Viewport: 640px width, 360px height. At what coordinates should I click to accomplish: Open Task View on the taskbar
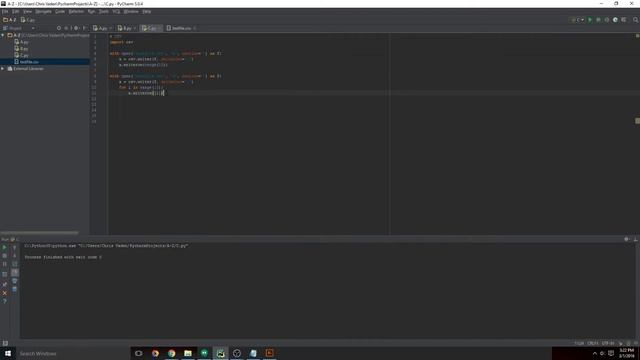click(x=139, y=353)
